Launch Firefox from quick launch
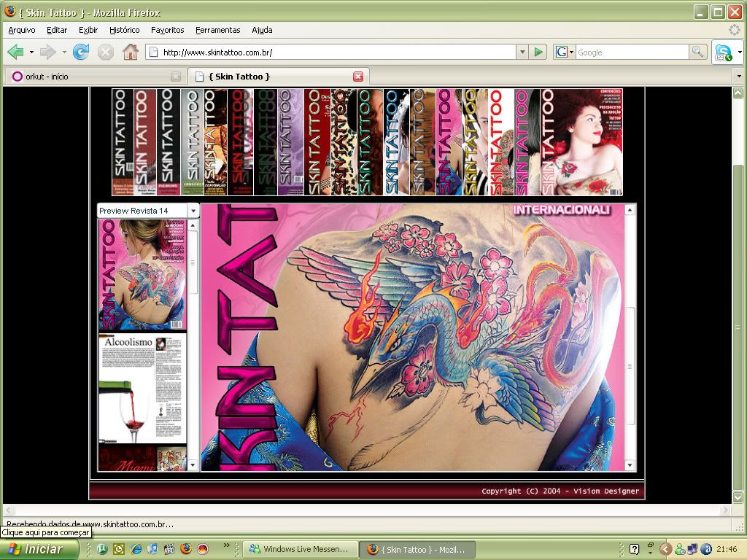The width and height of the screenshot is (747, 560). 186,549
